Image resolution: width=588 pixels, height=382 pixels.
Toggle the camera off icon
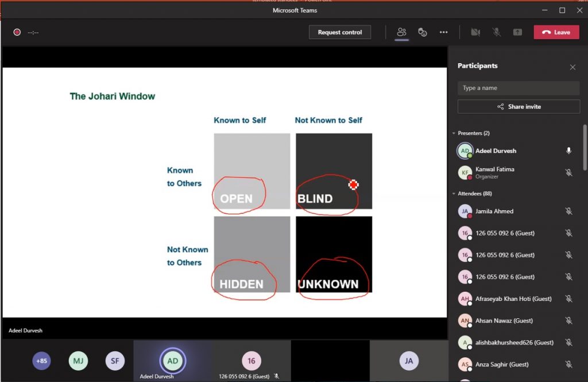click(x=475, y=32)
